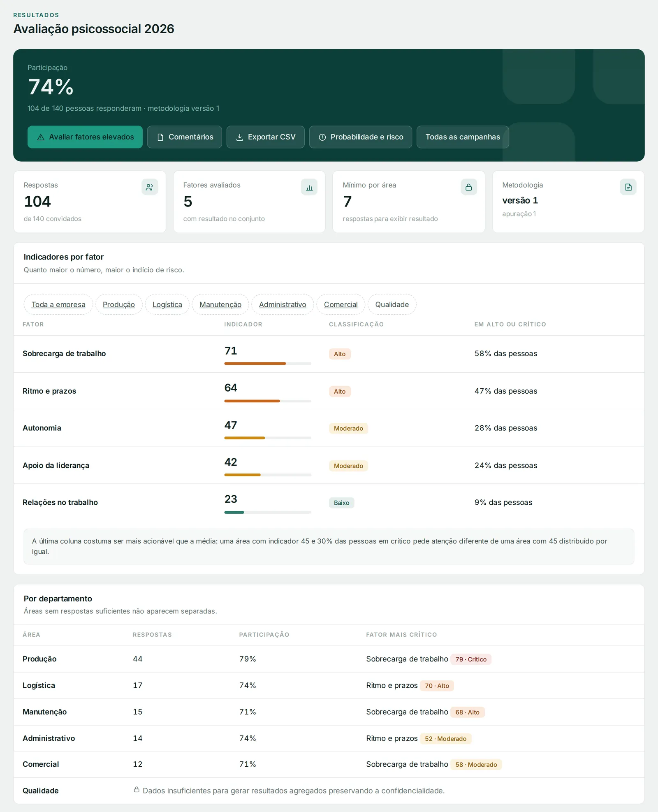Click the 74% participation headline
658x812 pixels.
pos(51,87)
